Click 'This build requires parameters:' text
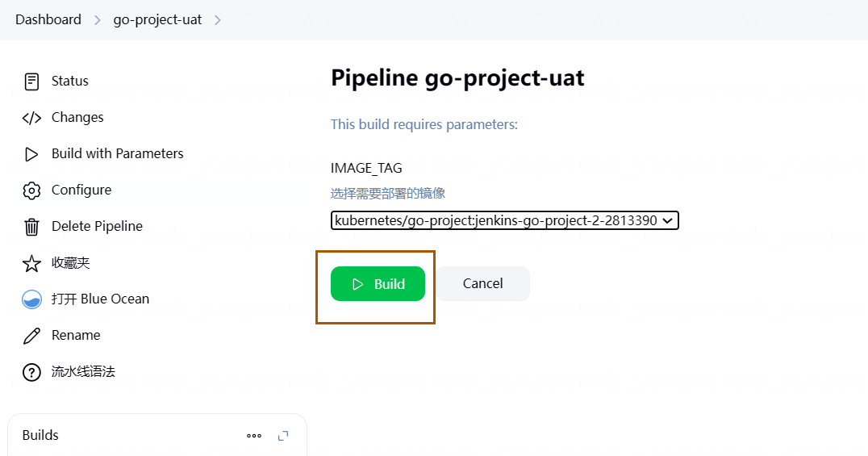 pos(424,124)
